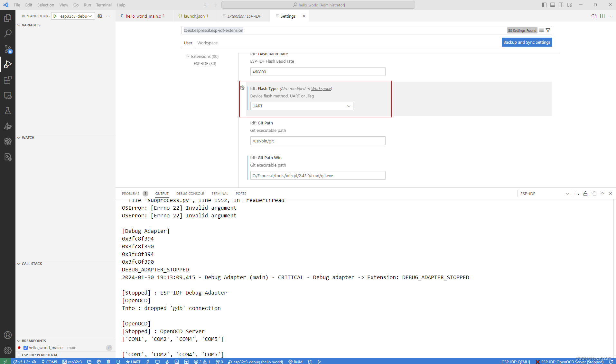Toggle hello_world_main.c breakpoint checkbox
616x364 pixels.
[x=26, y=348]
